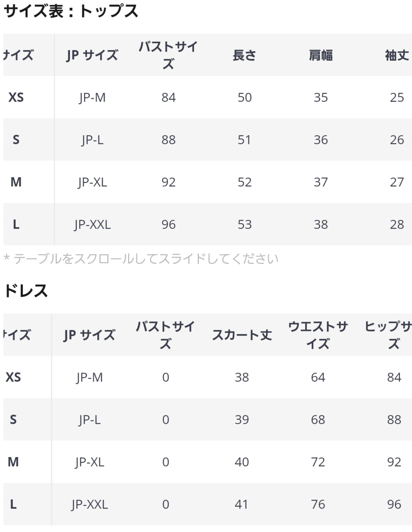Click JP-M cell in tops table
This screenshot has height=532, width=412.
[92, 97]
